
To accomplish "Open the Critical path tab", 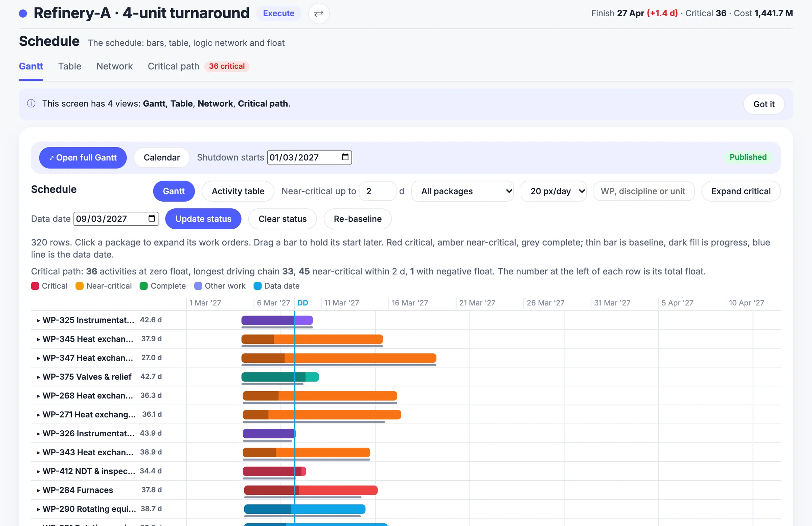I will coord(173,66).
